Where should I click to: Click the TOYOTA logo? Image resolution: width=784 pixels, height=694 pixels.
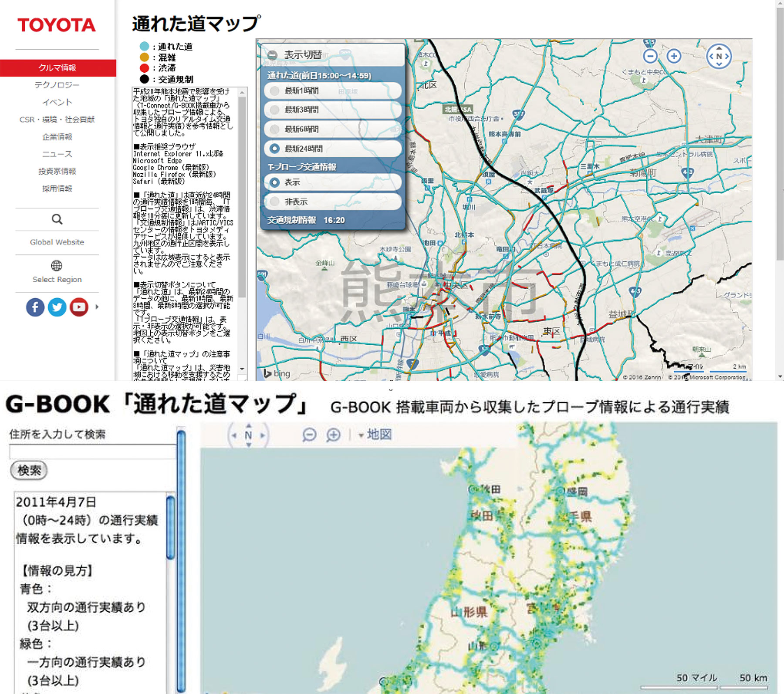[x=57, y=25]
